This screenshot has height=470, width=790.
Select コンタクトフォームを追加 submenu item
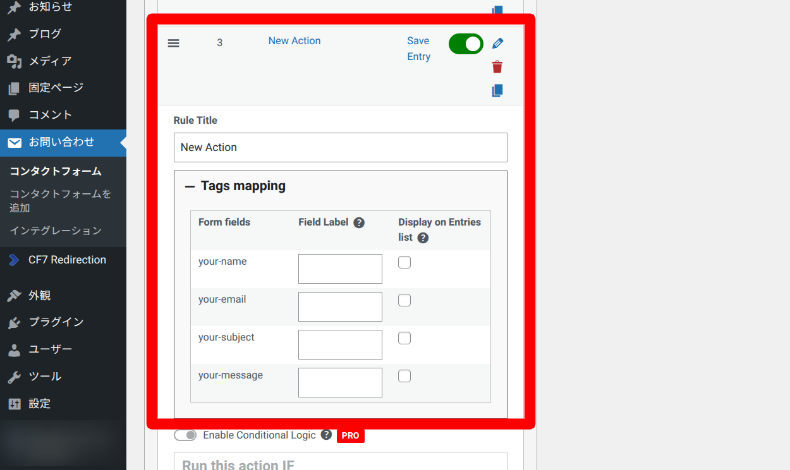point(60,200)
